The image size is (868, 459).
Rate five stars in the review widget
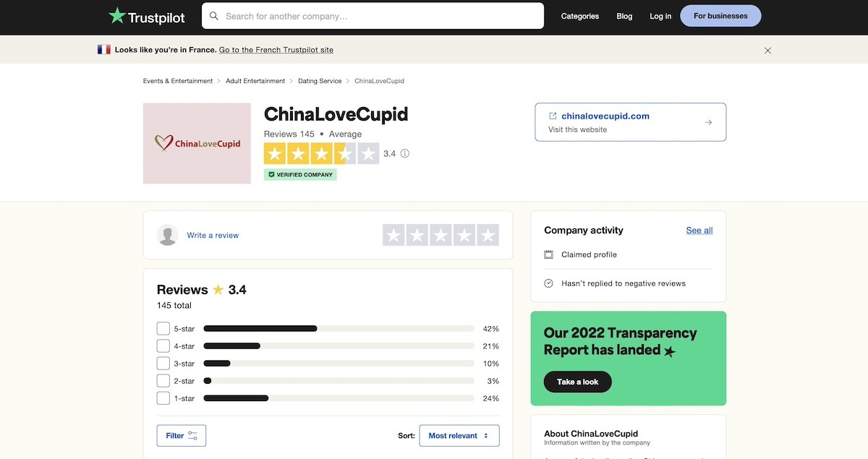[x=488, y=234]
